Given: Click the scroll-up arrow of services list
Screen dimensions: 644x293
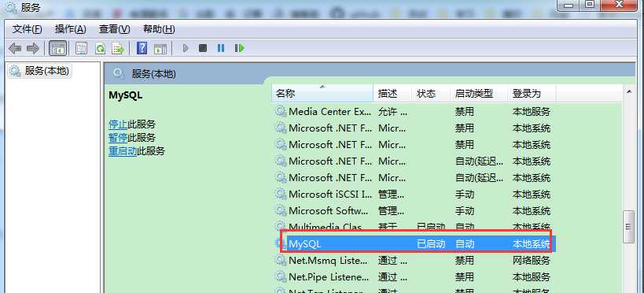Looking at the screenshot, I should (629, 91).
